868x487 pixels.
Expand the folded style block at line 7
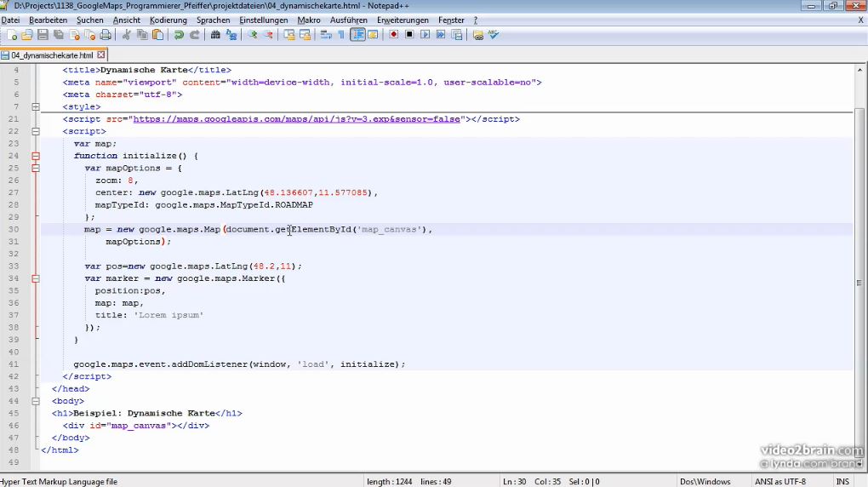tap(36, 107)
